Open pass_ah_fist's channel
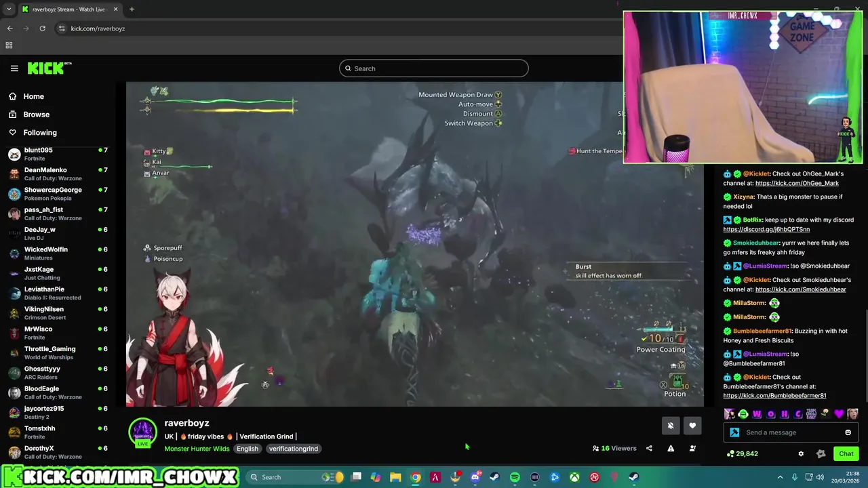This screenshot has height=488, width=868. 58,213
